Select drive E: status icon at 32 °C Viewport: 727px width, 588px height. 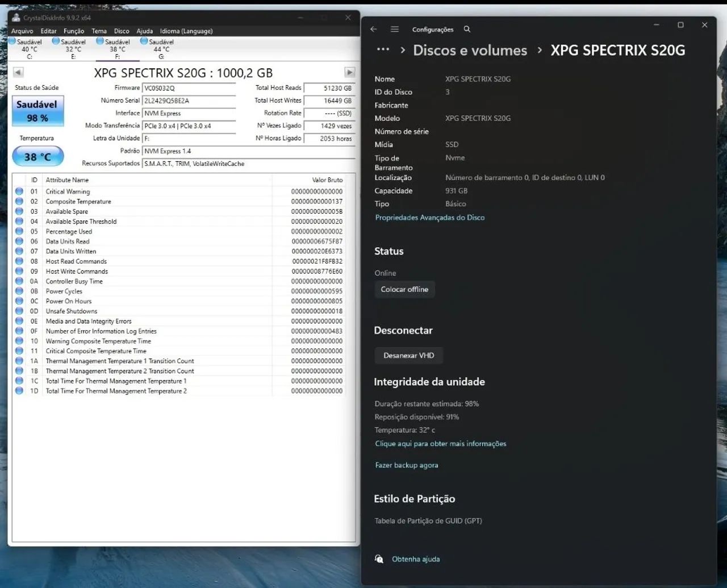[x=56, y=41]
